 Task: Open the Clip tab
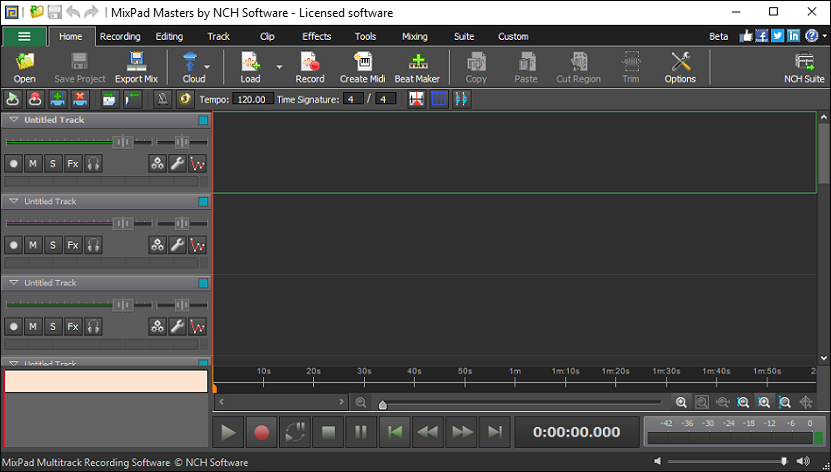pos(267,37)
